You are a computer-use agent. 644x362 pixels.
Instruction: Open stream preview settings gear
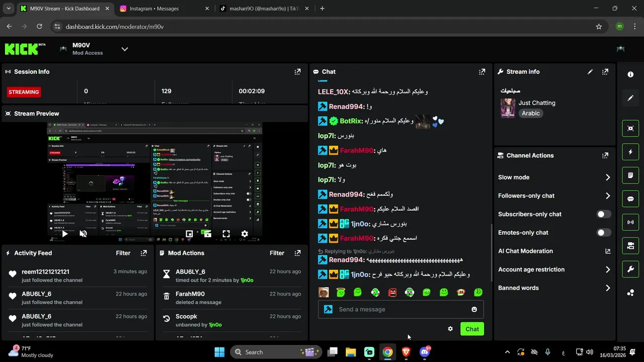[245, 234]
